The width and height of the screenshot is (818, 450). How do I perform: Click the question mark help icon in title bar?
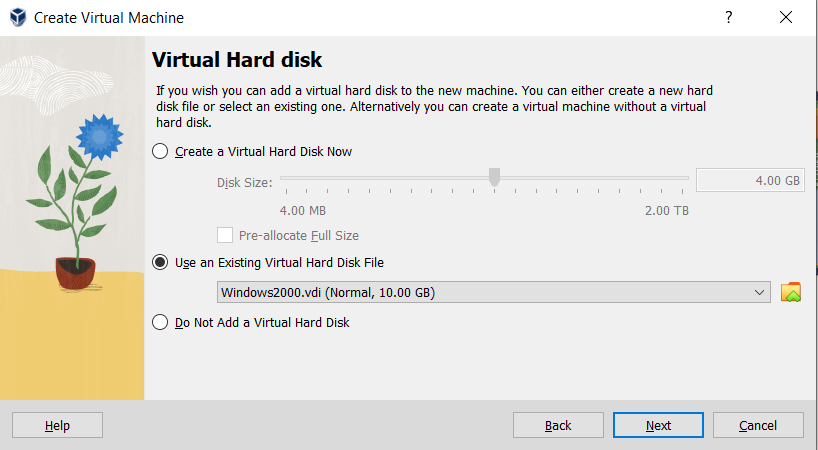click(728, 17)
